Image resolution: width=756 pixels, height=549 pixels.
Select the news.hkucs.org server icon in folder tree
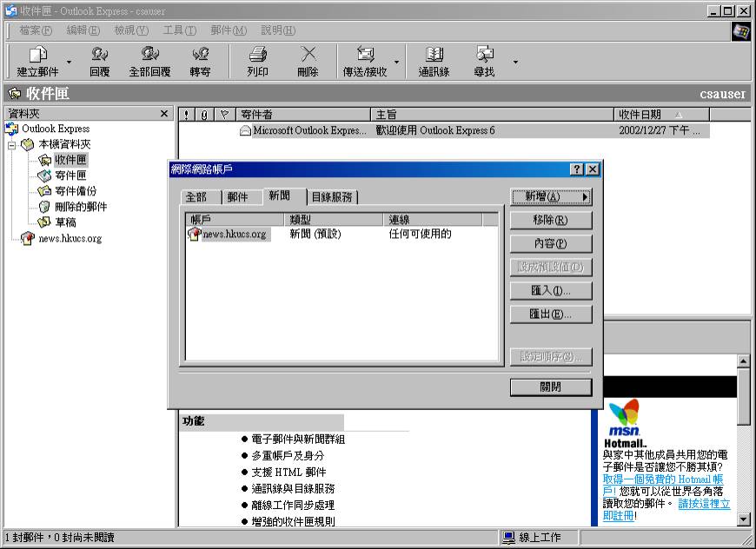[x=28, y=238]
